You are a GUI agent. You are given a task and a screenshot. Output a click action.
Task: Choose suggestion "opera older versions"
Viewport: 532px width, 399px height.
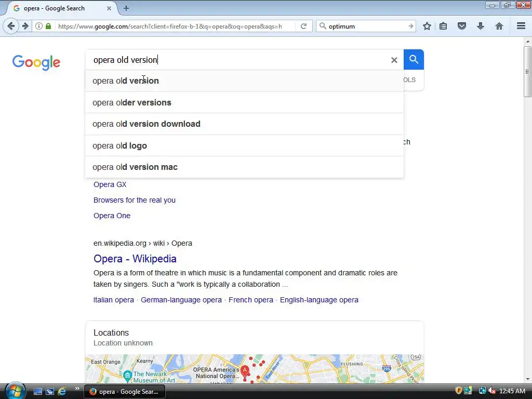[x=244, y=102]
